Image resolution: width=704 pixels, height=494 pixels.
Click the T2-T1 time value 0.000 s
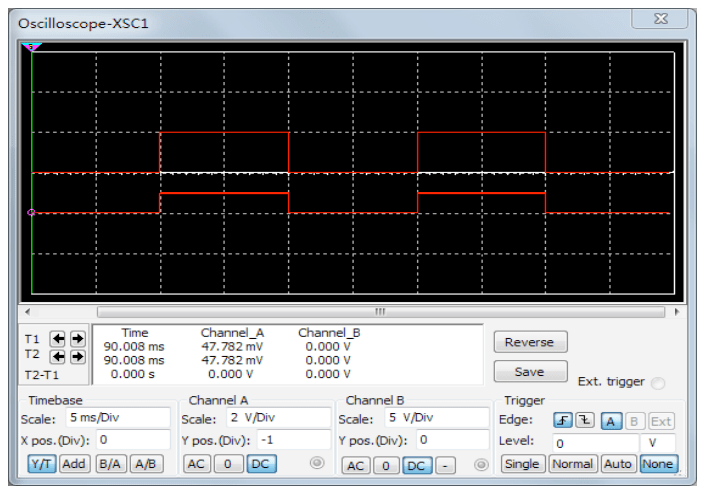pyautogui.click(x=132, y=374)
